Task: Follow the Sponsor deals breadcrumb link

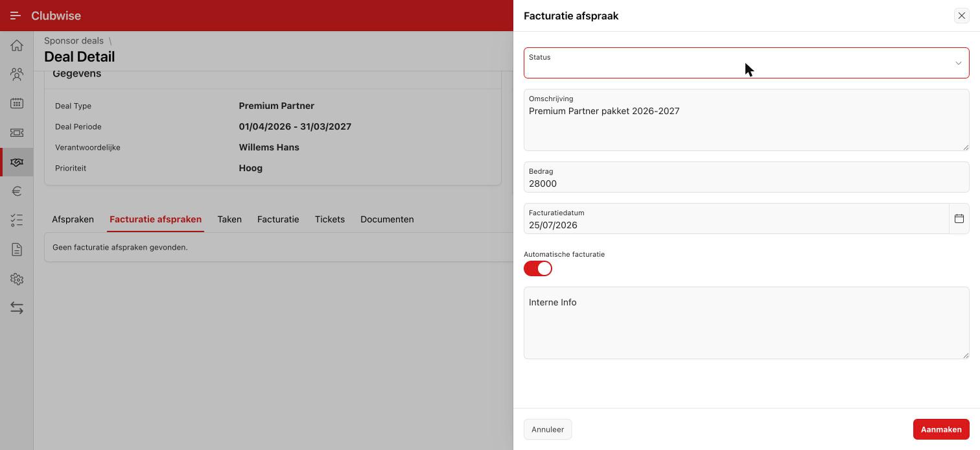Action: [x=74, y=41]
